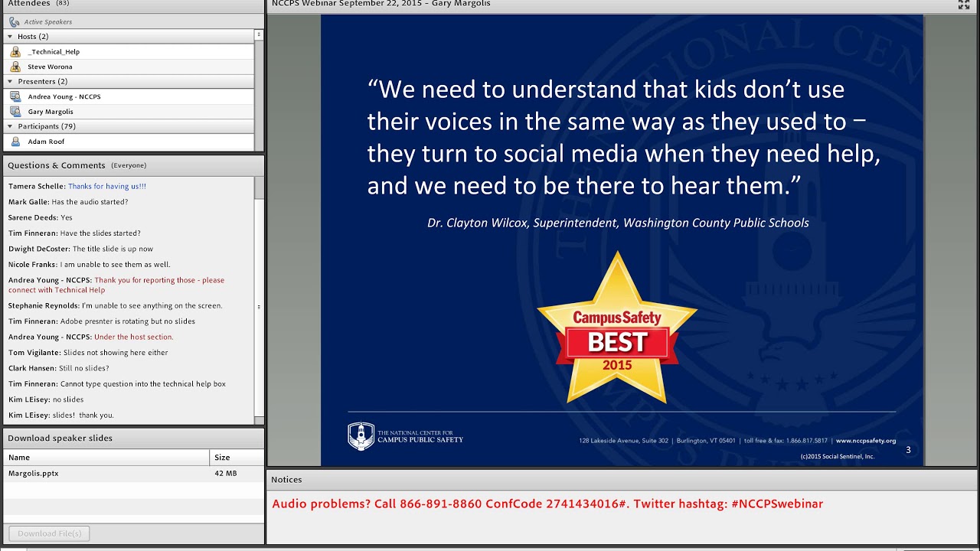Select attendee Steve Worona
Screen dimensions: 980x551
point(129,67)
